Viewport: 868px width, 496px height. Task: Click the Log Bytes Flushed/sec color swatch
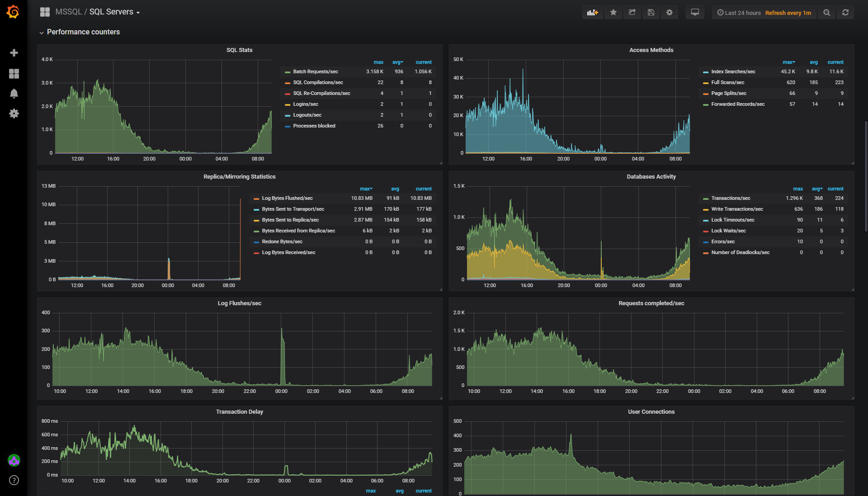tap(256, 198)
